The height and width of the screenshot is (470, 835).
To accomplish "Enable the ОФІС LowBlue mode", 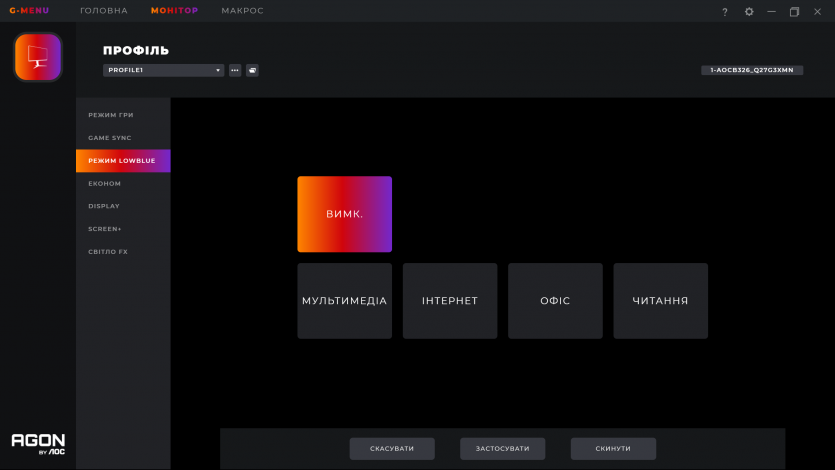I will coord(555,301).
